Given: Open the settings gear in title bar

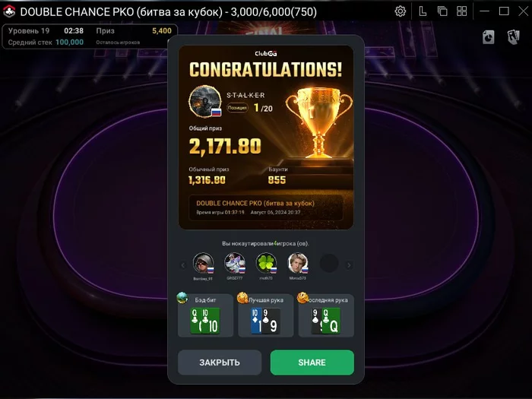Looking at the screenshot, I should 401,11.
